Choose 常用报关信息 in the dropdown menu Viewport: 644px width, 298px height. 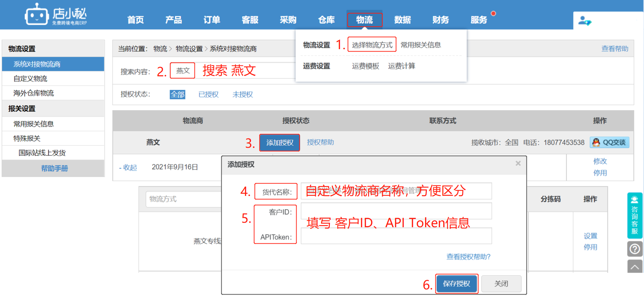coord(421,45)
